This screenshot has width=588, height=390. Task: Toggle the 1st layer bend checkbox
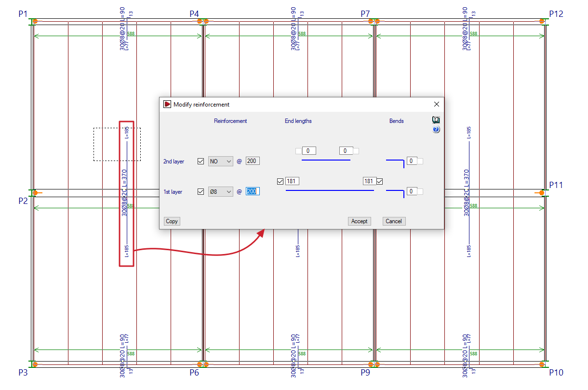(420, 191)
